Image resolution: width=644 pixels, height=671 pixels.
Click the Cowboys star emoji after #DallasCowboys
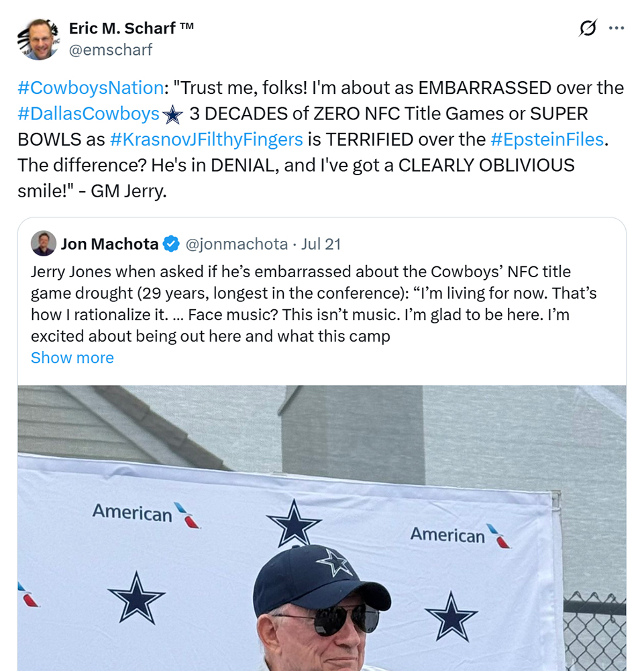click(173, 115)
